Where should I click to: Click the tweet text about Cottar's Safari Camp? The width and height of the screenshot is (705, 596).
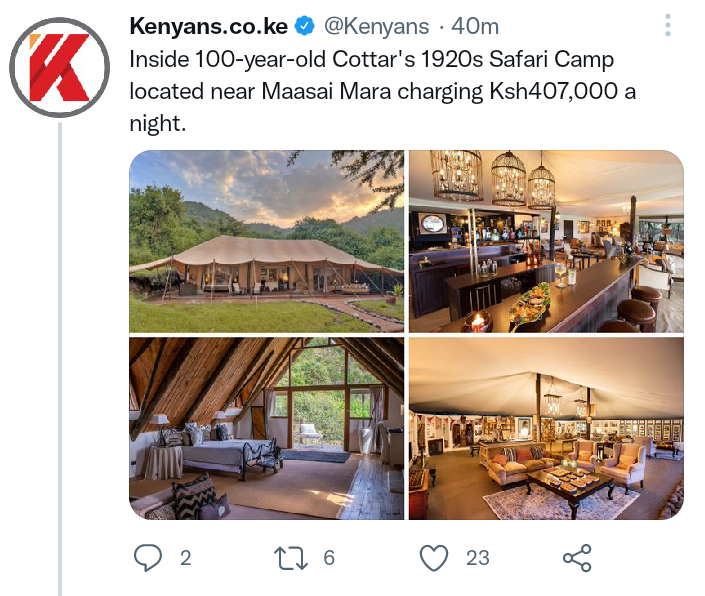coord(383,91)
